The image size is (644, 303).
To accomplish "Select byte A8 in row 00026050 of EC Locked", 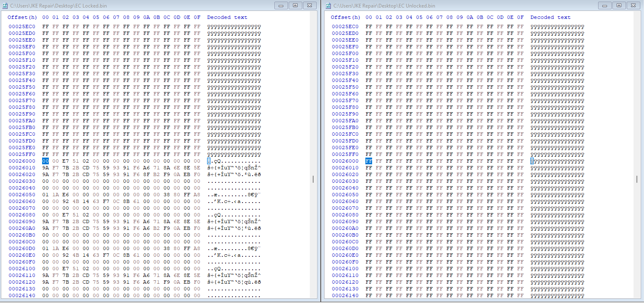I will coord(197,195).
